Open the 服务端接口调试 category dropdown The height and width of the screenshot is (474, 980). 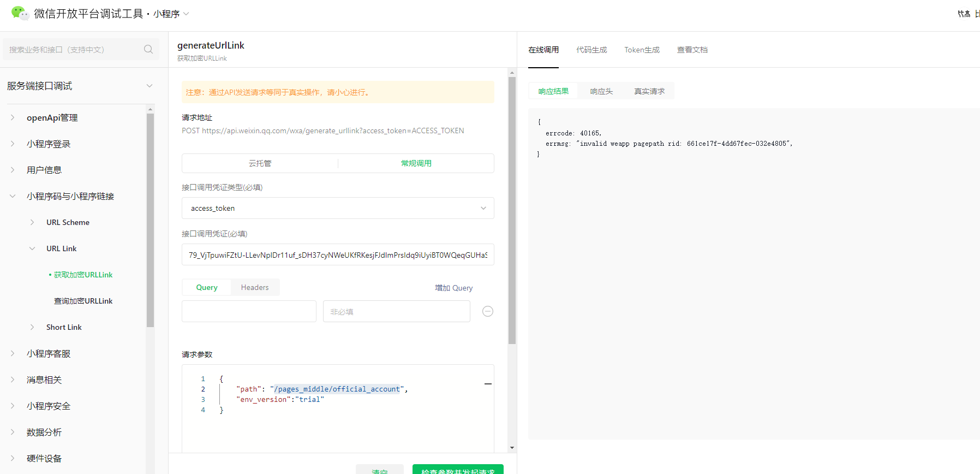pos(80,86)
